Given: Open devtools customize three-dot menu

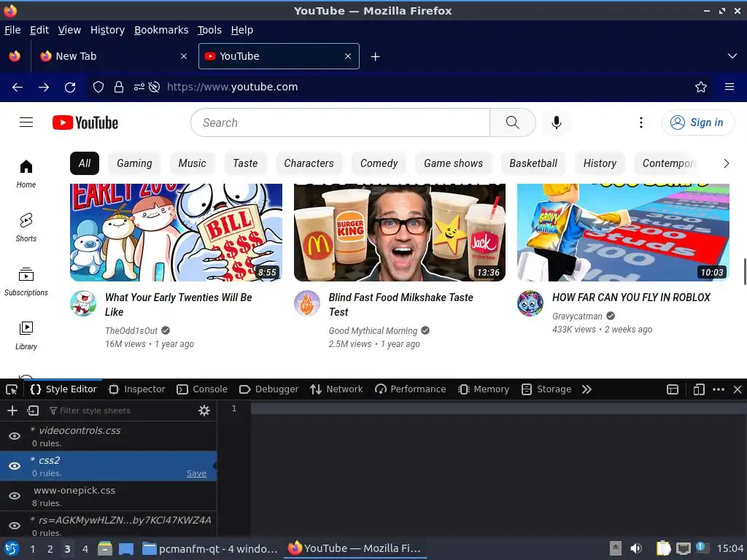Looking at the screenshot, I should point(719,389).
